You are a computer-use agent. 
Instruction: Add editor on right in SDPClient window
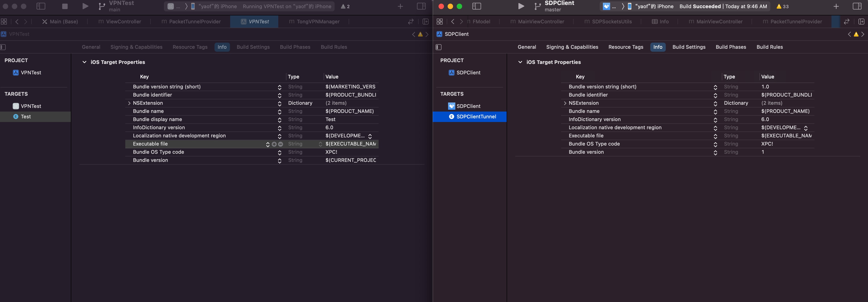pyautogui.click(x=861, y=22)
